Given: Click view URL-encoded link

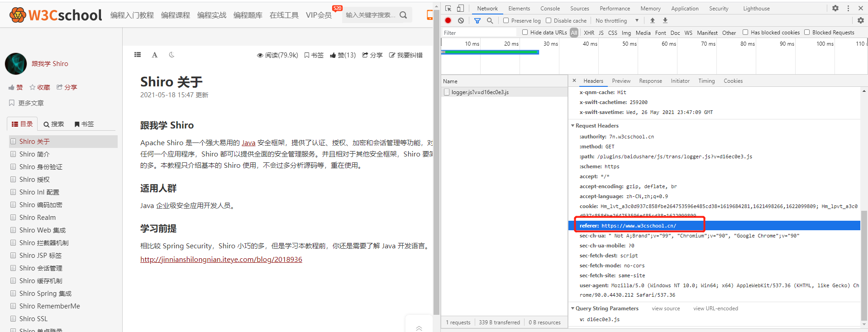Looking at the screenshot, I should pyautogui.click(x=715, y=308).
